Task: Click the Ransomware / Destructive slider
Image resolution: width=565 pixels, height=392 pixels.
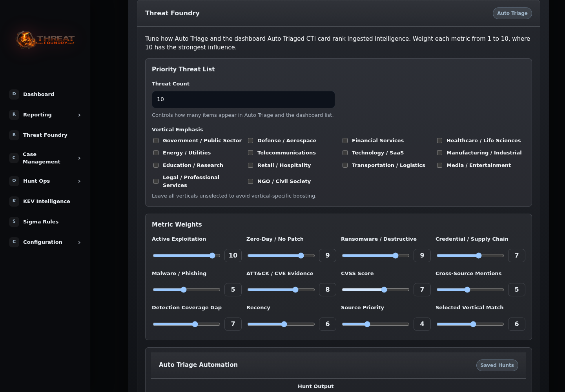Action: (375, 256)
